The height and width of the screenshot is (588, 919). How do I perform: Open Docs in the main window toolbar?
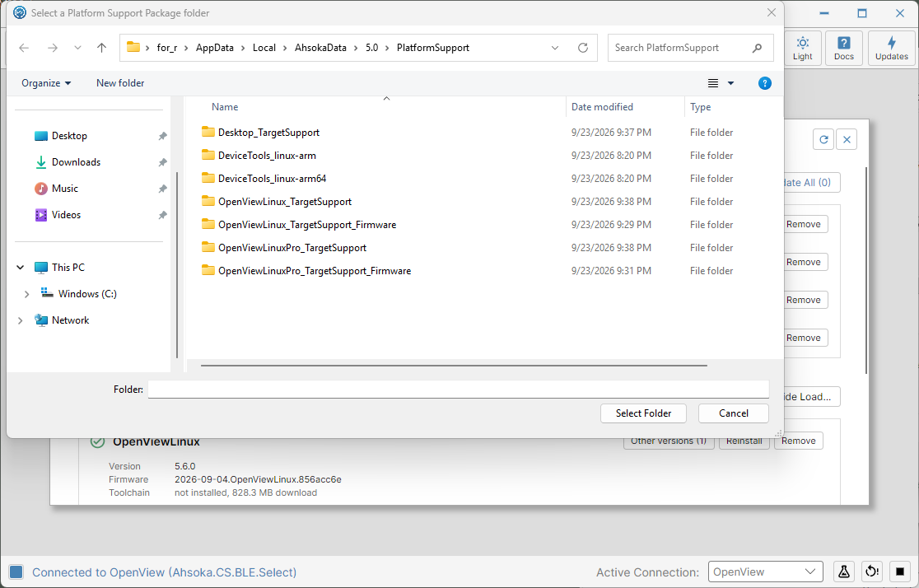(x=843, y=48)
